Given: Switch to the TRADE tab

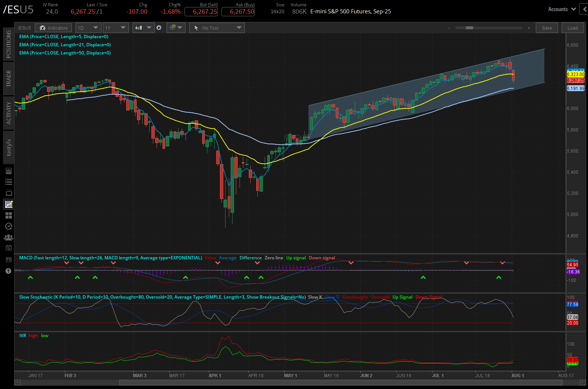Looking at the screenshot, I should [x=9, y=78].
